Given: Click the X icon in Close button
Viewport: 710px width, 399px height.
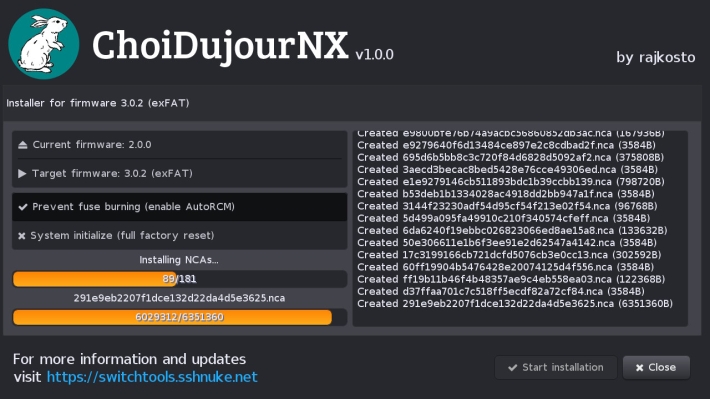Looking at the screenshot, I should point(639,368).
